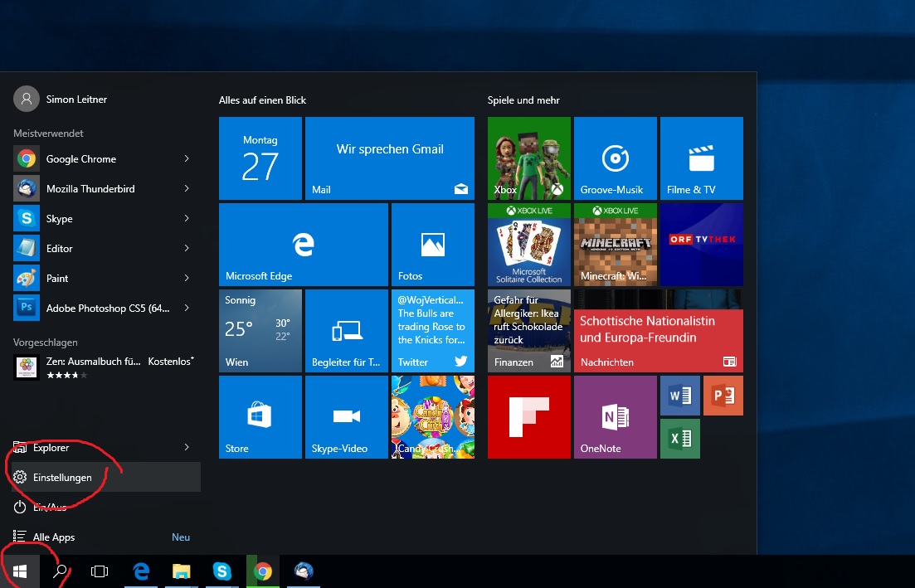
Task: Open the Store tile
Action: point(260,417)
